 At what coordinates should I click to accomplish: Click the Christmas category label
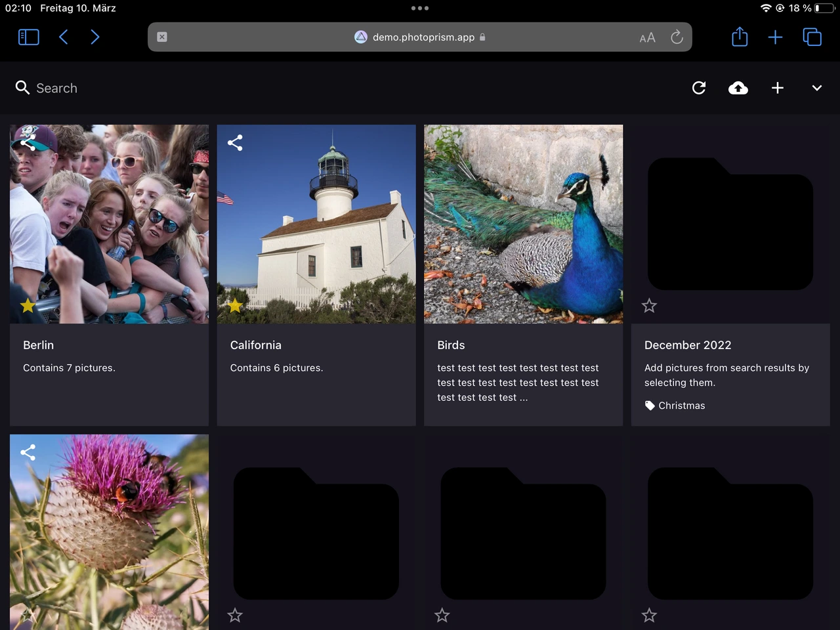click(x=682, y=406)
